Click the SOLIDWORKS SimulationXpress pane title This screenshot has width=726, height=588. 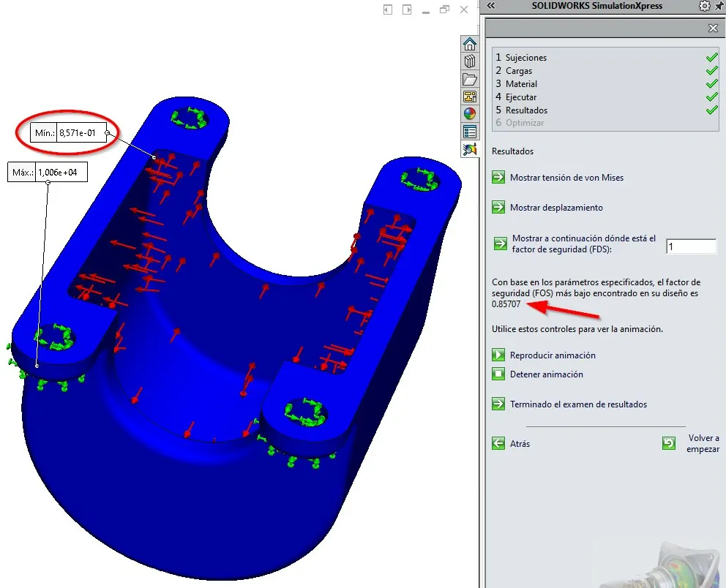point(596,6)
